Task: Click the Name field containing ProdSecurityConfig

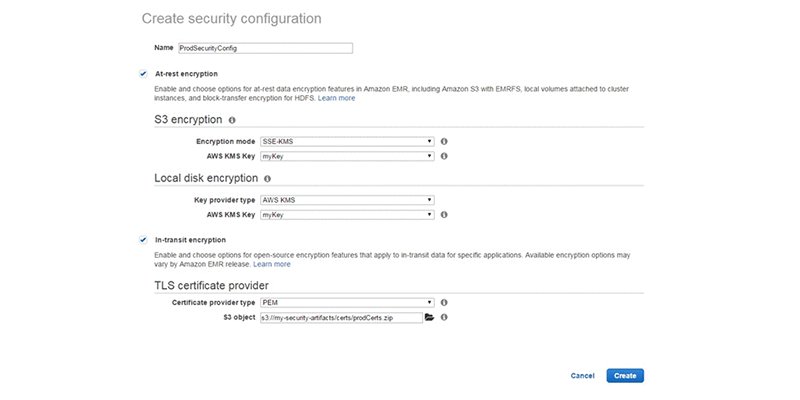Action: (265, 48)
